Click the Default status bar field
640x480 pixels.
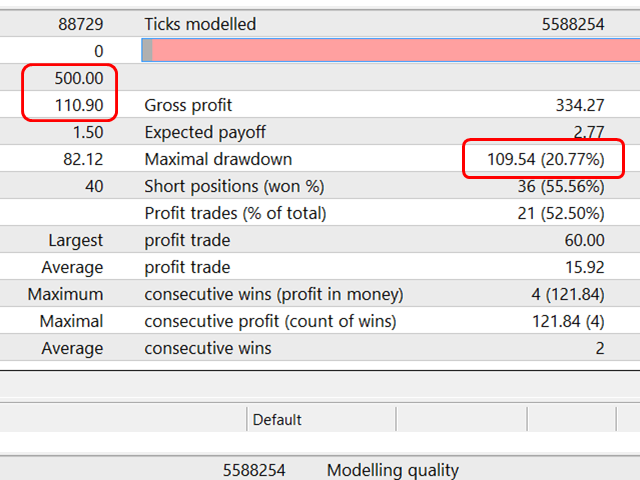tap(321, 419)
